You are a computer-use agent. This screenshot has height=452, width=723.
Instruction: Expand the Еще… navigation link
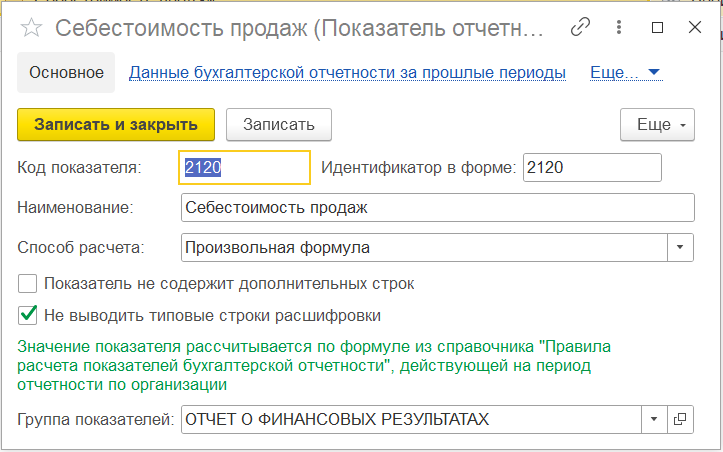point(626,73)
